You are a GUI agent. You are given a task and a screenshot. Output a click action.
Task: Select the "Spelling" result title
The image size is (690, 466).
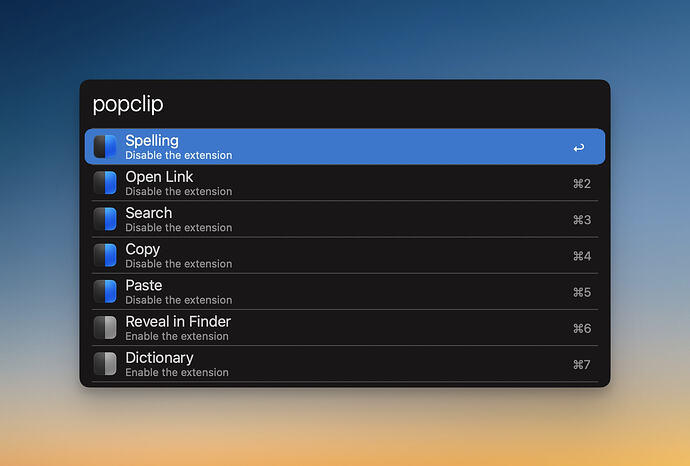coord(152,141)
